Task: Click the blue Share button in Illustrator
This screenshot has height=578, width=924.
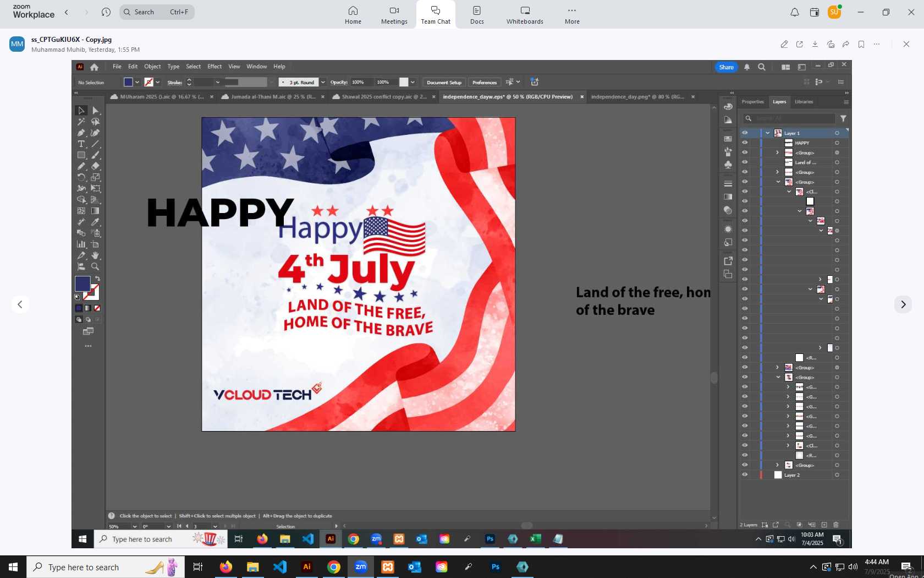Action: [x=726, y=67]
